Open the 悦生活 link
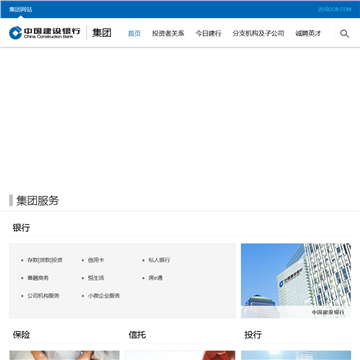360x360 pixels. click(96, 278)
